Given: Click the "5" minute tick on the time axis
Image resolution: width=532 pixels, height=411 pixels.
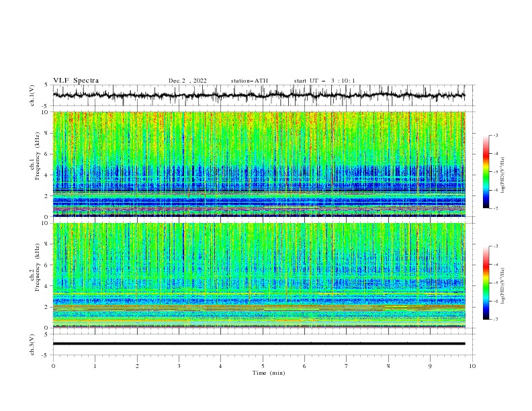Looking at the screenshot, I should tap(263, 366).
